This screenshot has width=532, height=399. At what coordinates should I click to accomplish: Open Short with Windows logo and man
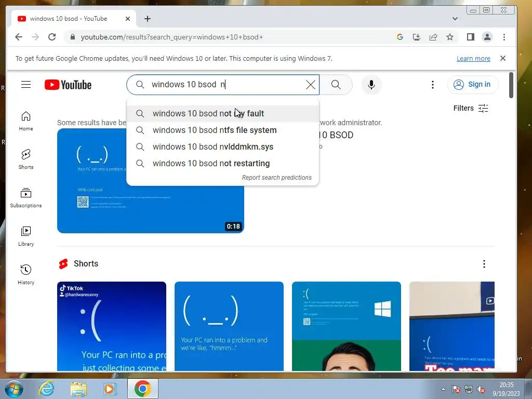(x=347, y=326)
